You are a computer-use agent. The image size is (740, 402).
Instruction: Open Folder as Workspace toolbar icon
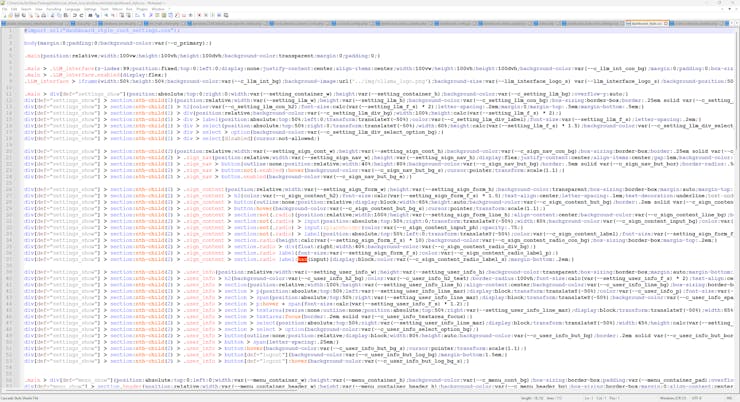[183, 15]
